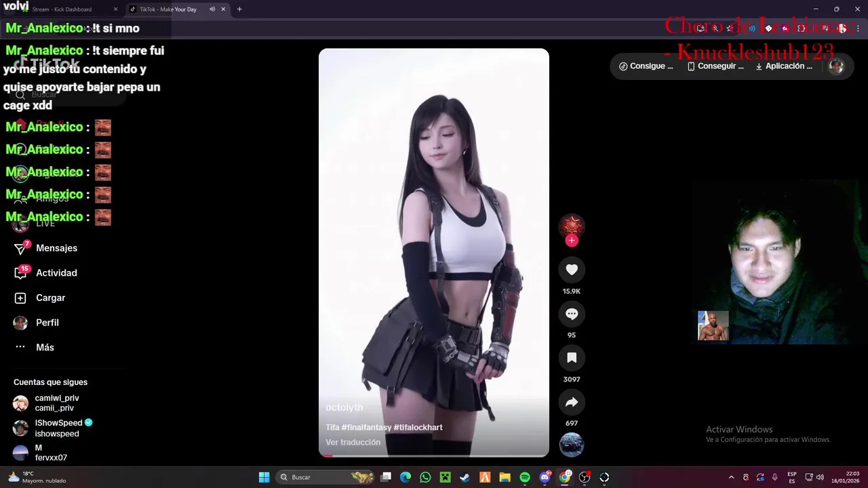Click the microphone icon in system tray

pos(774,477)
